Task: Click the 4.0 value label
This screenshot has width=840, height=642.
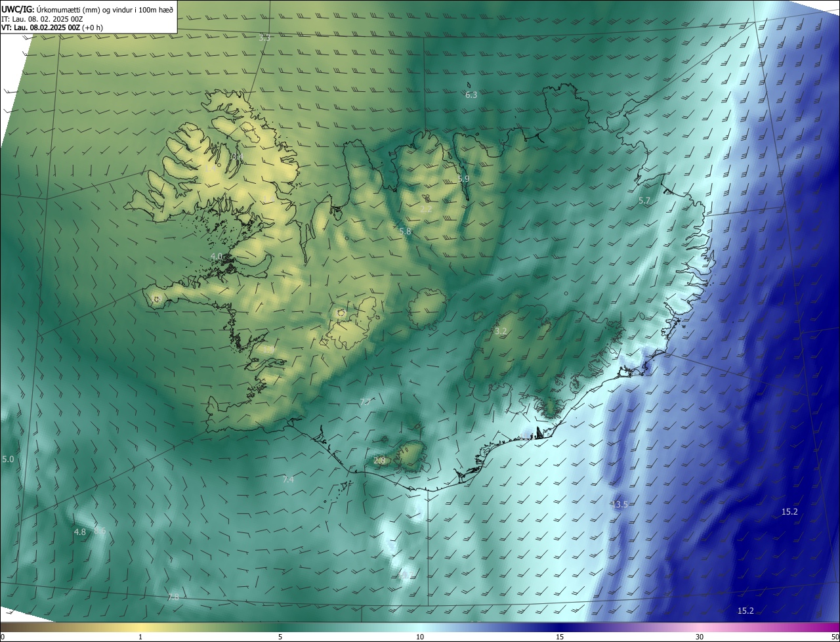Action: [217, 256]
